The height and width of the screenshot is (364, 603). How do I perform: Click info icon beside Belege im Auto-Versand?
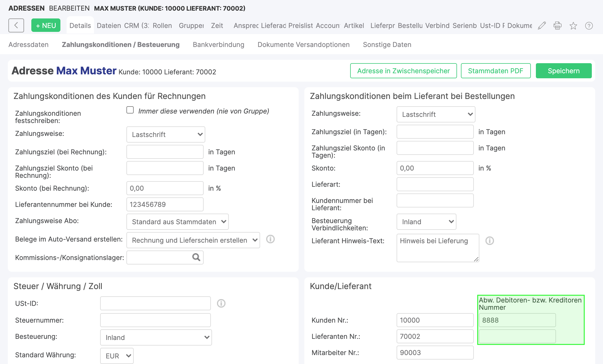pos(270,239)
